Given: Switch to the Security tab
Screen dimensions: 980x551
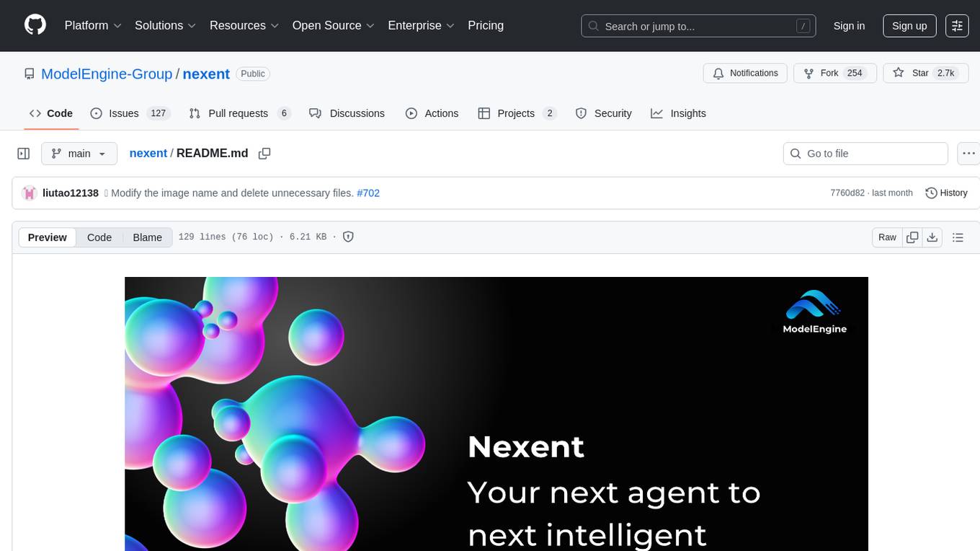Looking at the screenshot, I should [604, 113].
